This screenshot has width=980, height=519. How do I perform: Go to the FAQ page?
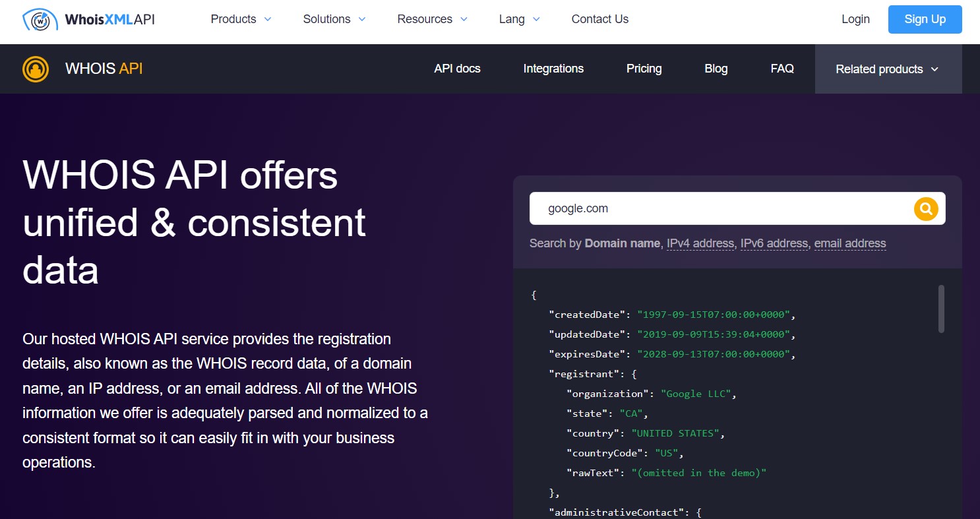click(x=782, y=69)
